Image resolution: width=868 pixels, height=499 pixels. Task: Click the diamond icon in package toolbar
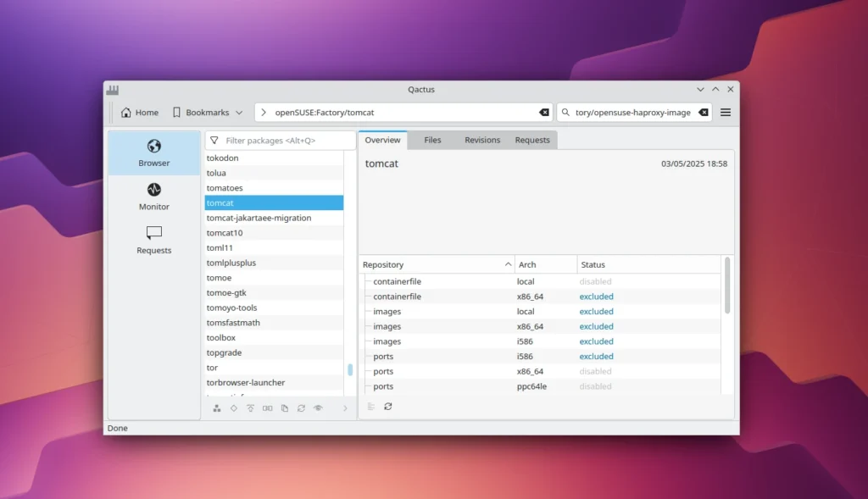tap(234, 408)
